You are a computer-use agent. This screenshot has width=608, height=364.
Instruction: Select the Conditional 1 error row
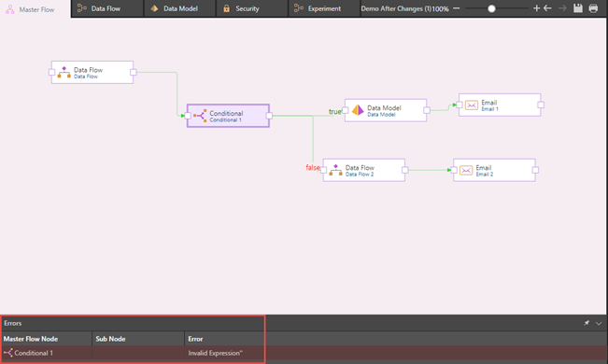click(304, 353)
